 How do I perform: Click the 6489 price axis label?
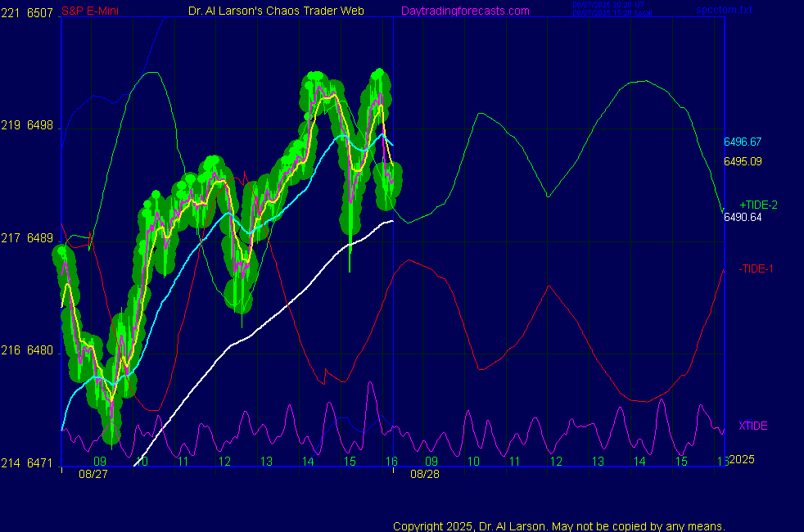(x=40, y=237)
